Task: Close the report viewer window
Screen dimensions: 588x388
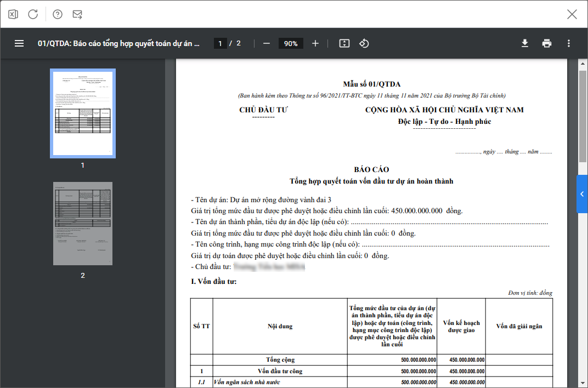Action: point(572,14)
